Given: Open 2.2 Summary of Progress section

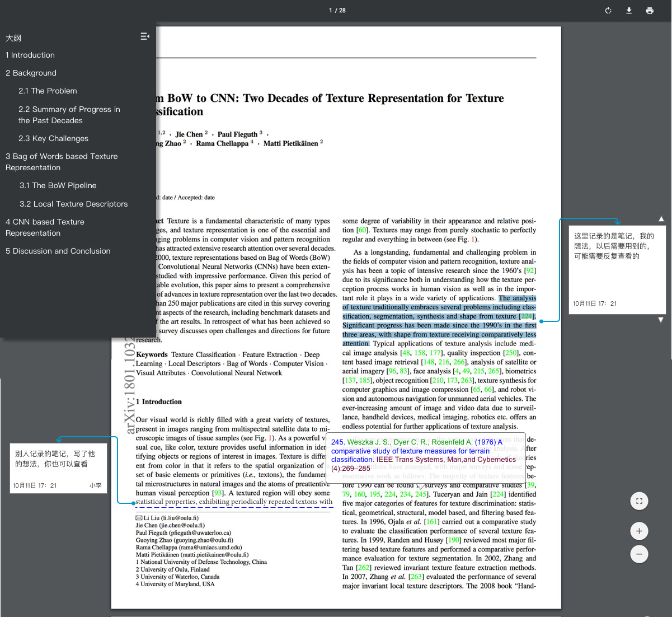Looking at the screenshot, I should coord(69,115).
